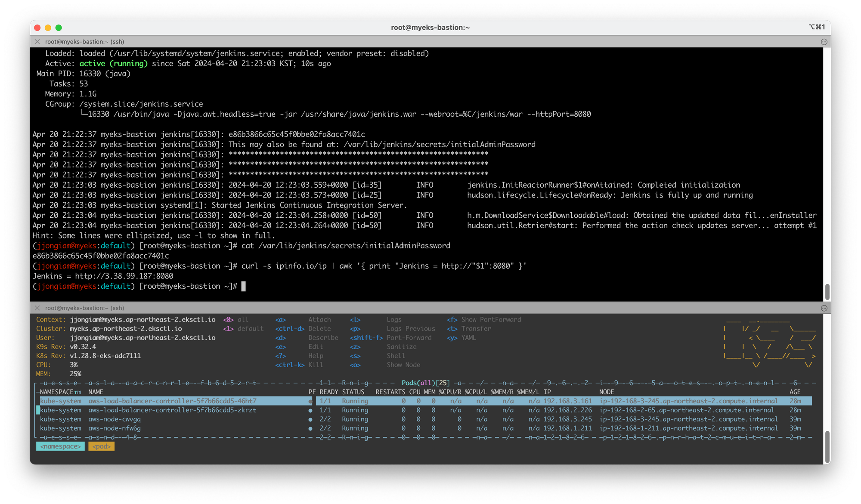This screenshot has width=861, height=504.
Task: Click the green zoom window button
Action: coord(59,28)
